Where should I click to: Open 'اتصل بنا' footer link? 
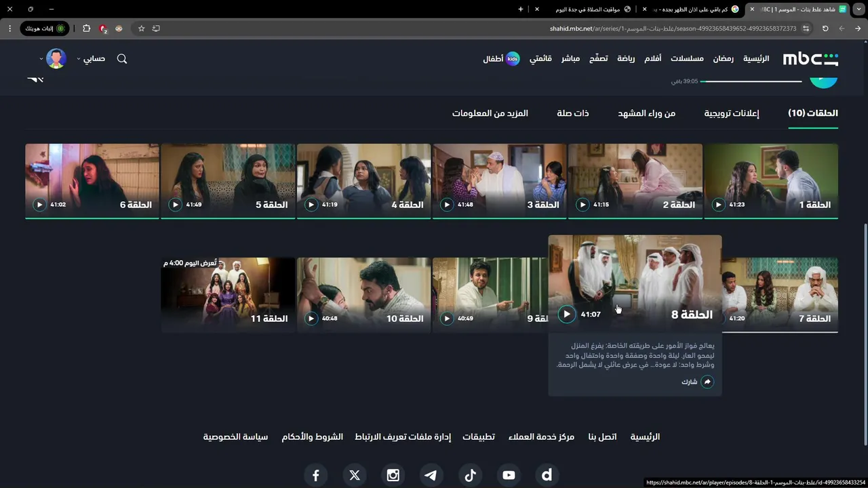coord(602,437)
